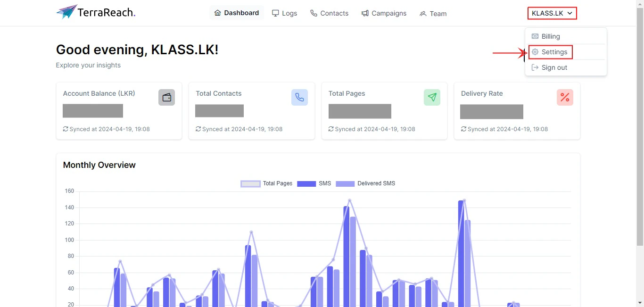Go to the Contacts tab

tap(330, 13)
